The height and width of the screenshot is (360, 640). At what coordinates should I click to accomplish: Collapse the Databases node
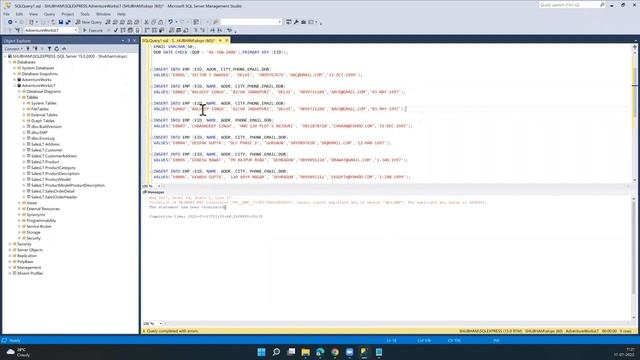[10, 62]
